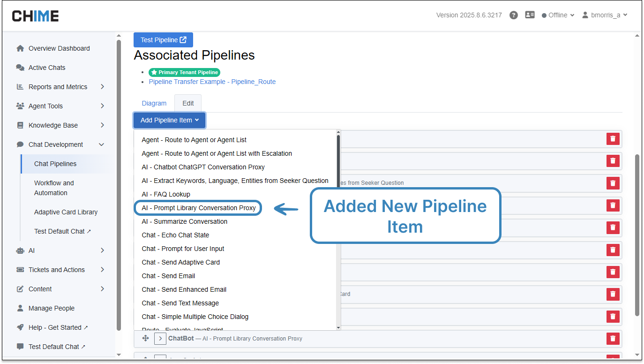644x364 pixels.
Task: Delete the ChatBot pipeline item with trash icon
Action: pos(613,338)
